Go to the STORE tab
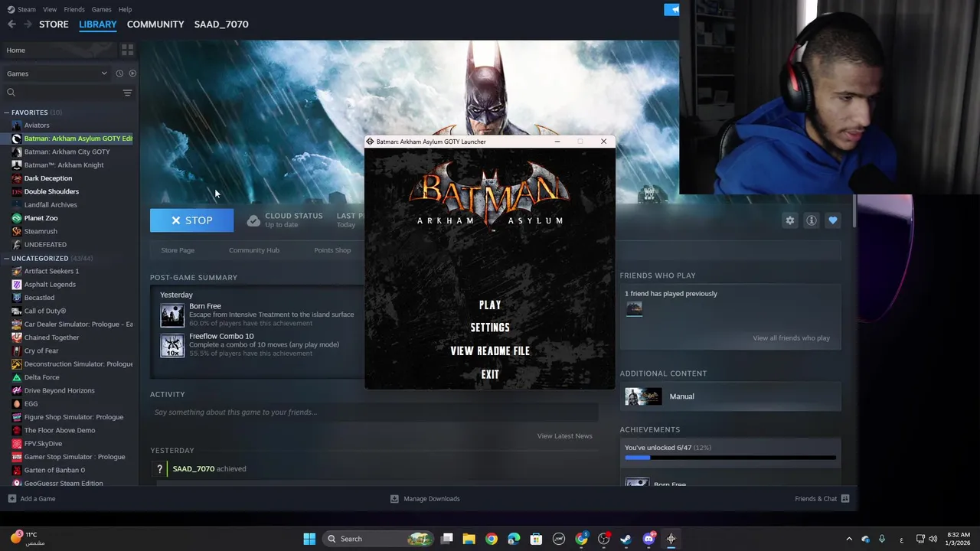This screenshot has width=980, height=551. pyautogui.click(x=54, y=24)
